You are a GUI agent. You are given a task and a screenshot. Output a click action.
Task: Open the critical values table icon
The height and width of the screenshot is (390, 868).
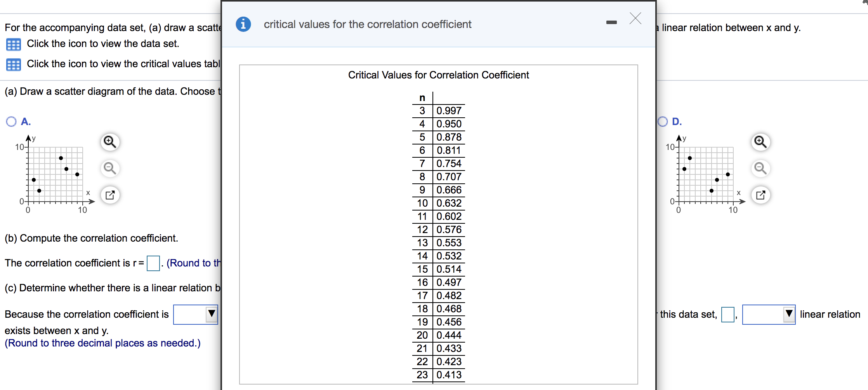coord(13,64)
